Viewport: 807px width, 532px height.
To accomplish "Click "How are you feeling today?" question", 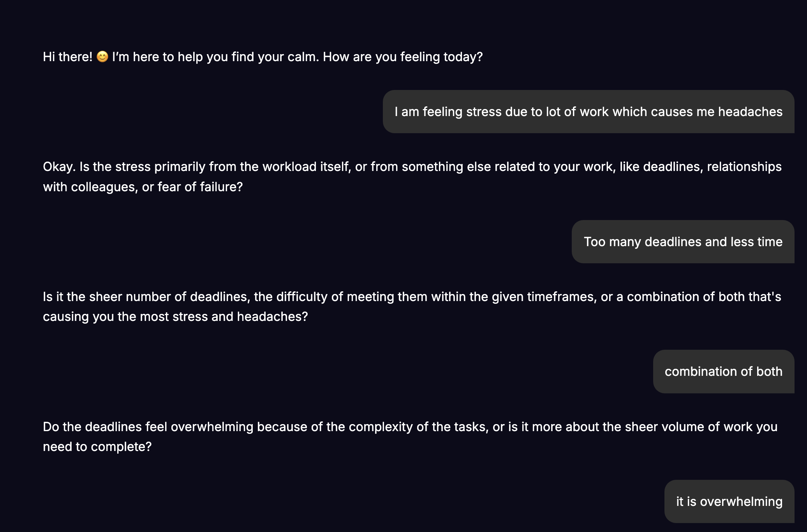I will tap(402, 57).
